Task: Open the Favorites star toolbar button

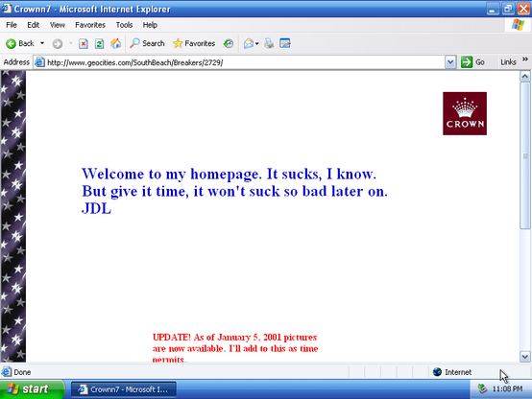Action: pyautogui.click(x=194, y=43)
